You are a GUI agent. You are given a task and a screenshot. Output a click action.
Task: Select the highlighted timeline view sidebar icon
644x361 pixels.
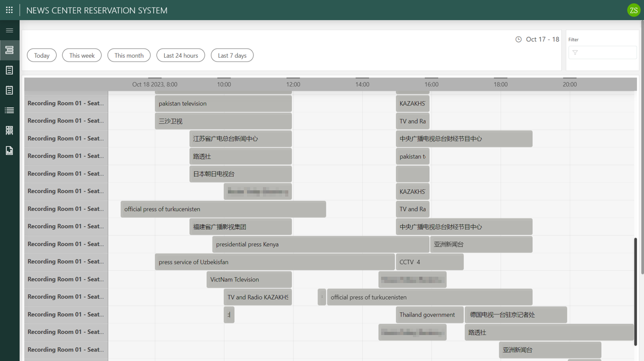pos(10,50)
